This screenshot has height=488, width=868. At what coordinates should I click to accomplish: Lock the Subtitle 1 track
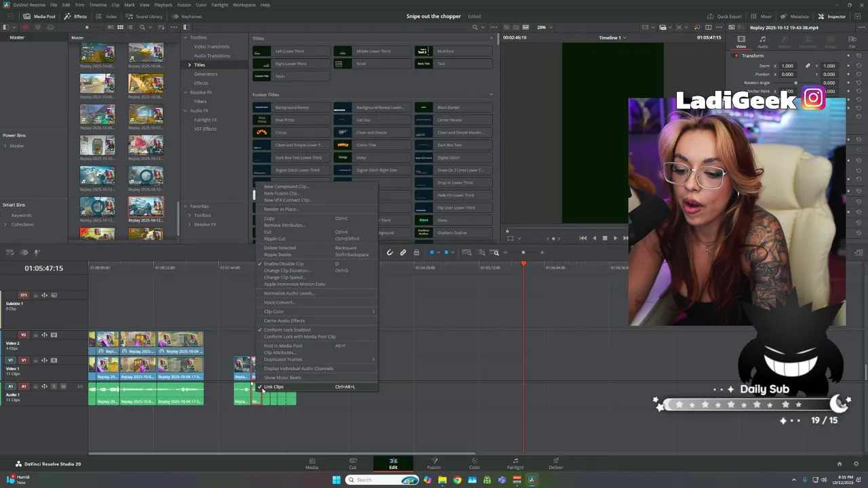36,295
